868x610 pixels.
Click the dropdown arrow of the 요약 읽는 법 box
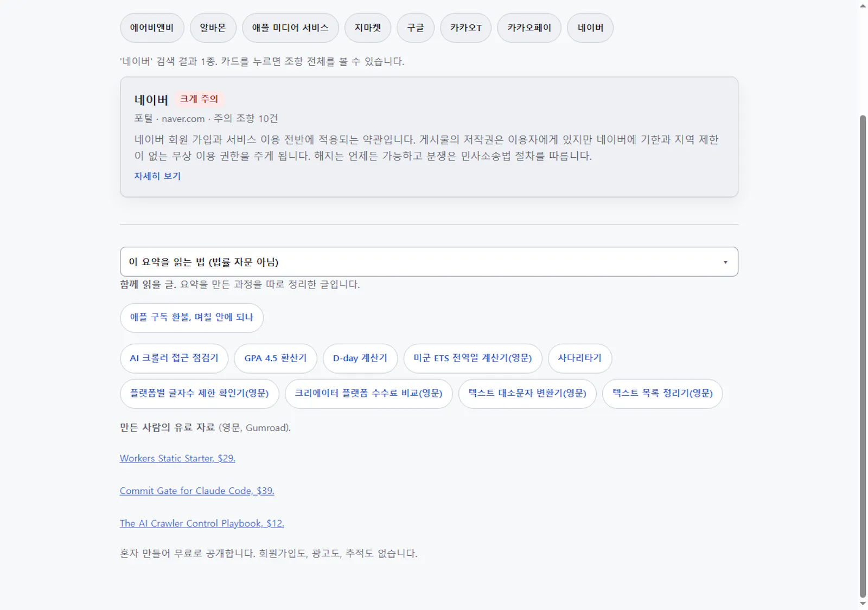725,262
